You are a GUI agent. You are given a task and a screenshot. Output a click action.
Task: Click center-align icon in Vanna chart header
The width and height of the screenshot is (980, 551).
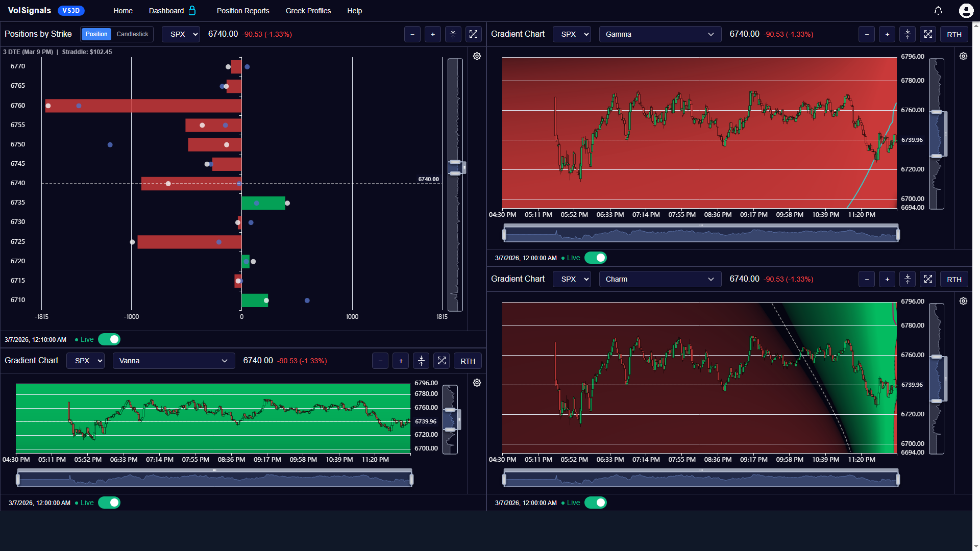pyautogui.click(x=421, y=361)
